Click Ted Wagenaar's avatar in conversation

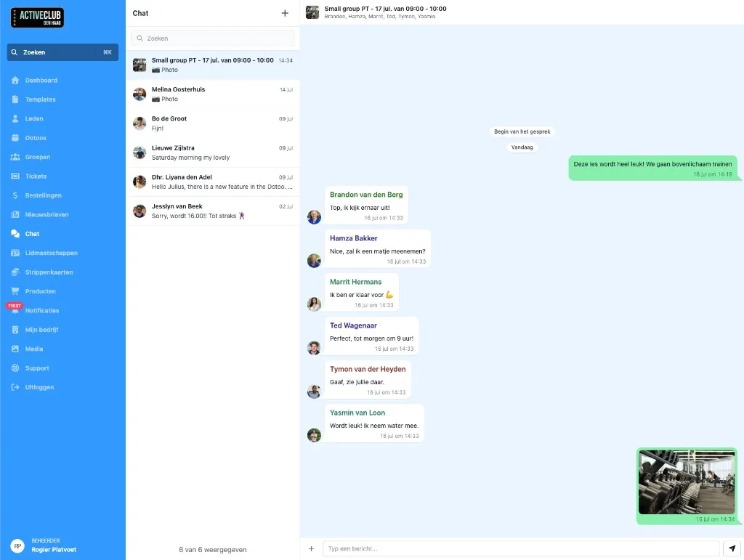click(x=314, y=348)
